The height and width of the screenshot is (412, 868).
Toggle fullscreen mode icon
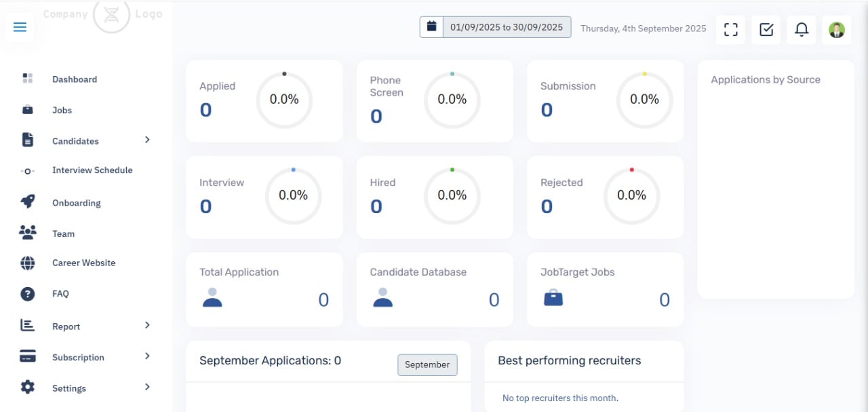[x=730, y=29]
